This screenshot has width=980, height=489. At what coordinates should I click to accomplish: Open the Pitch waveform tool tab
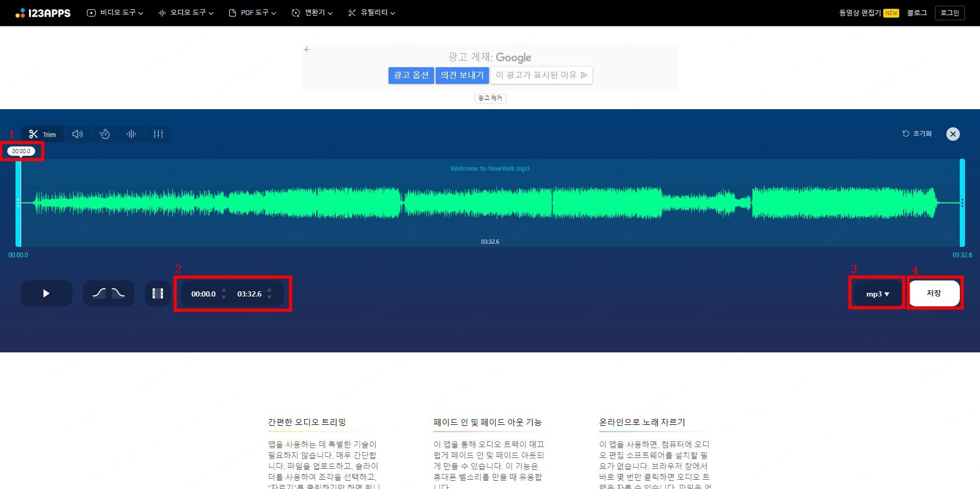click(x=131, y=134)
